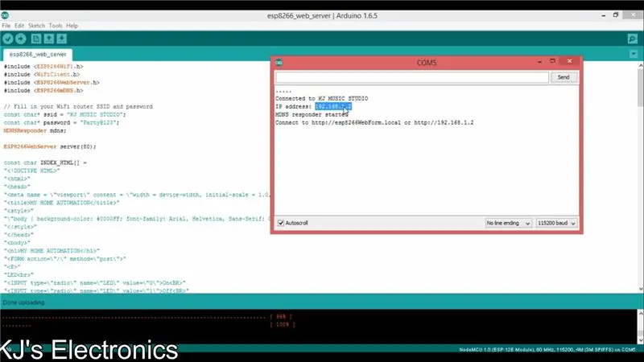Open the No line ending dropdown
Viewport: 644px width, 362px height.
508,223
